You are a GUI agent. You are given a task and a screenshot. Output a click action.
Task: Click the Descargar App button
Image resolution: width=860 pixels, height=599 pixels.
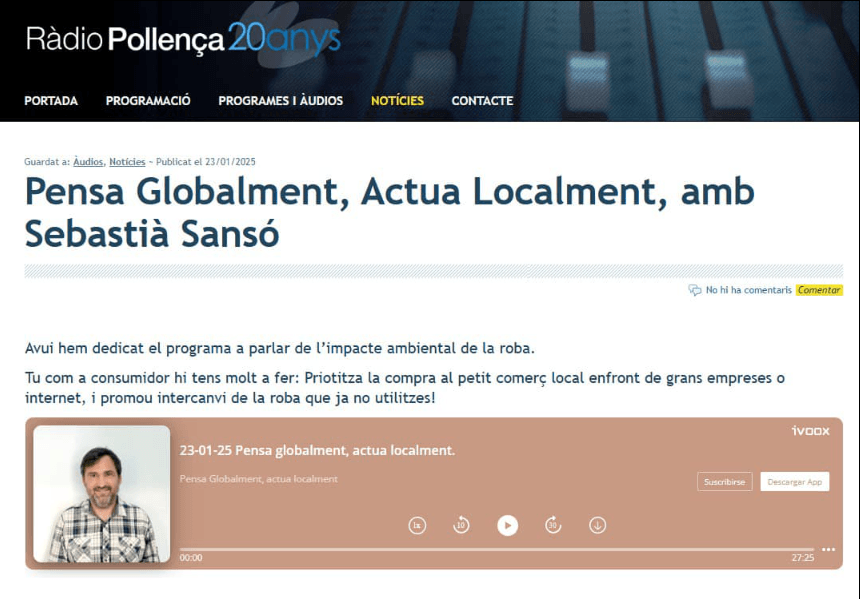tap(794, 481)
